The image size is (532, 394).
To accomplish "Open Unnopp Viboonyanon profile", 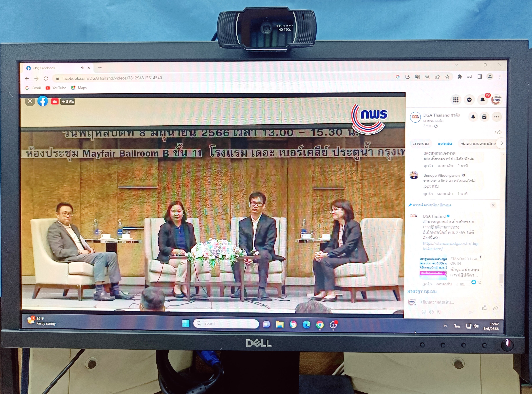I will pyautogui.click(x=442, y=176).
